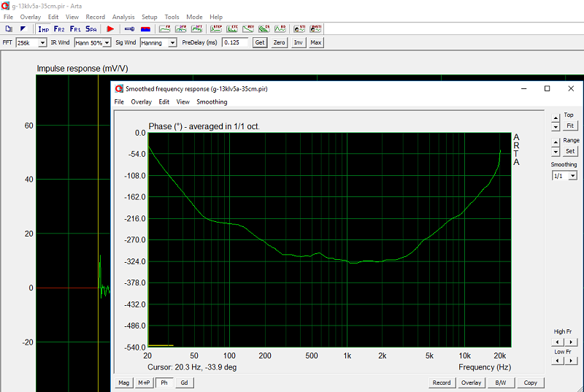Click the PreDelay input field showing 0.125
The width and height of the screenshot is (584, 392).
(x=235, y=42)
